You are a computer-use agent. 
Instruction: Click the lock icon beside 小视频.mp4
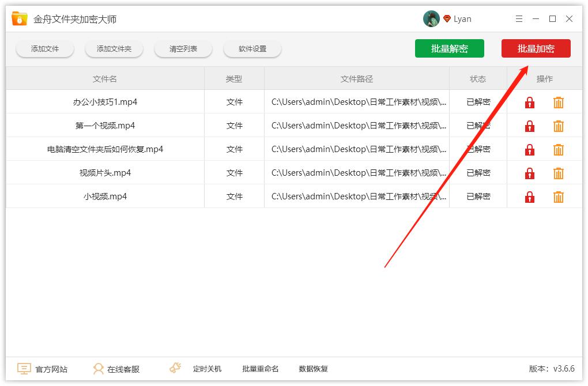(x=529, y=196)
